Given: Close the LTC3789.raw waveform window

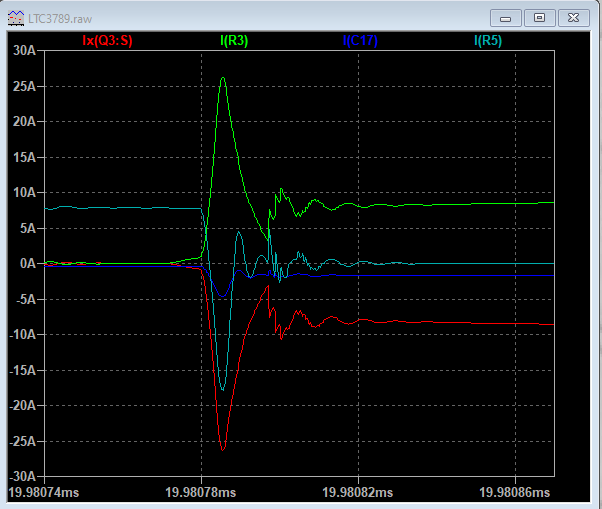Looking at the screenshot, I should pyautogui.click(x=574, y=18).
